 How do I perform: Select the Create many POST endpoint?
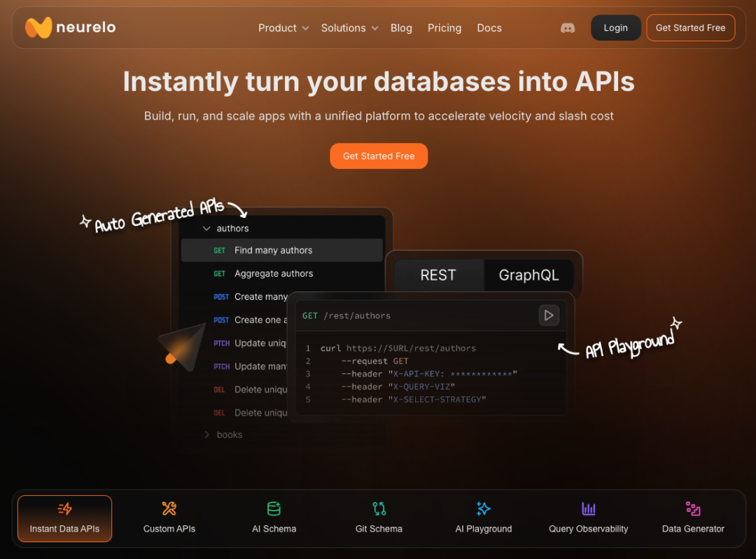(x=250, y=296)
